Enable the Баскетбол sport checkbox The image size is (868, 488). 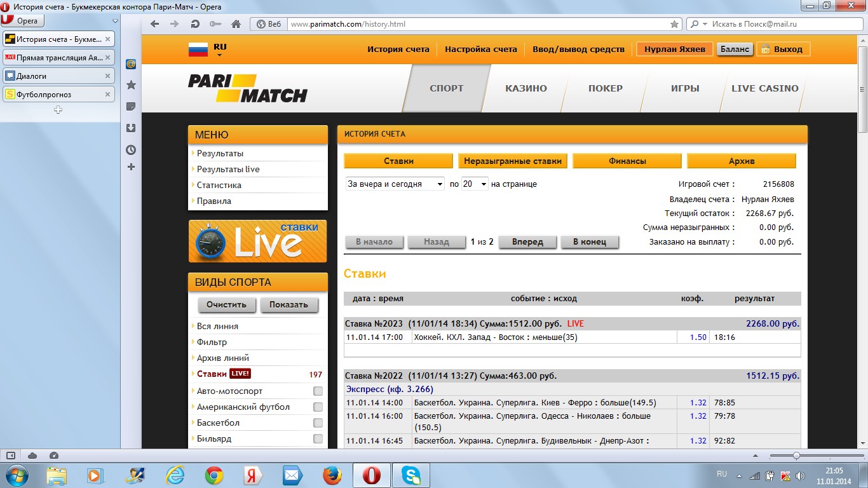[318, 423]
